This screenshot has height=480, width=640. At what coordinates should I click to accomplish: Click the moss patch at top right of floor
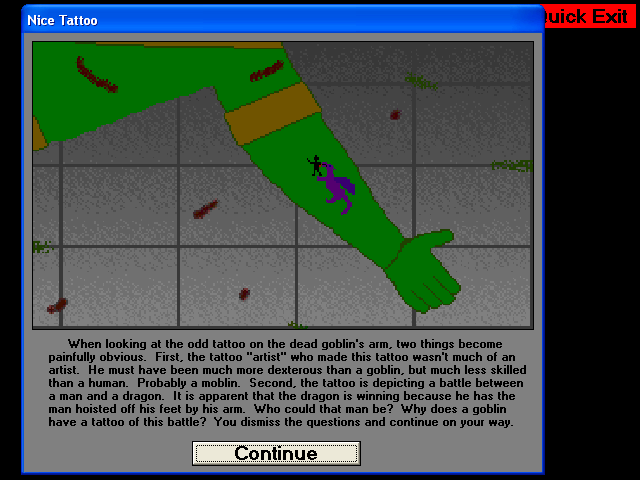coord(421,81)
